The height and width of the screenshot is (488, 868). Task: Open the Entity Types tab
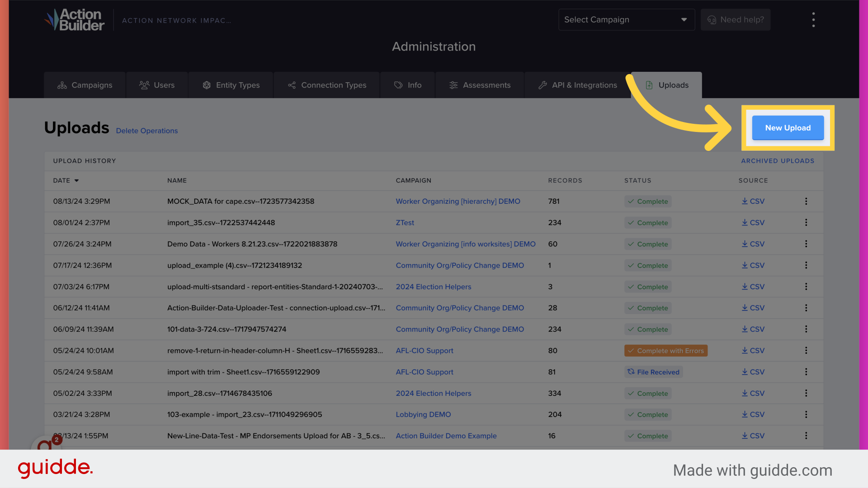pyautogui.click(x=231, y=85)
